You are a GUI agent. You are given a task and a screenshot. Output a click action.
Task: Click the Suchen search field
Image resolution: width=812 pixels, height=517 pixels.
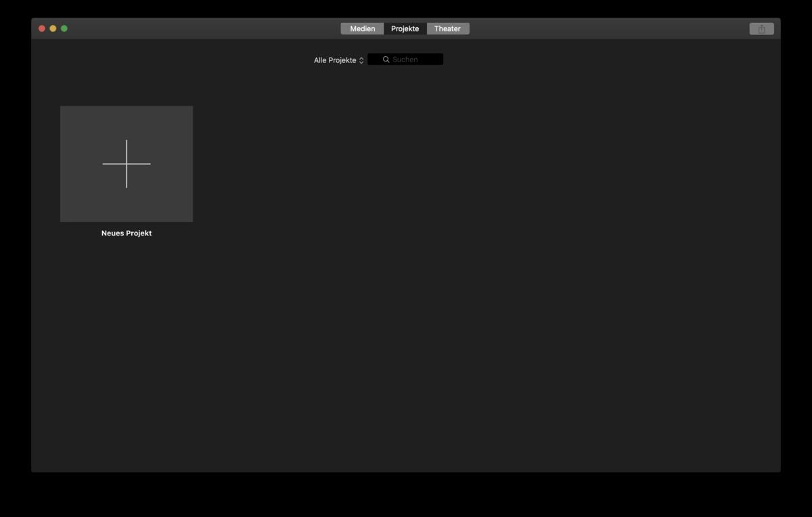405,60
